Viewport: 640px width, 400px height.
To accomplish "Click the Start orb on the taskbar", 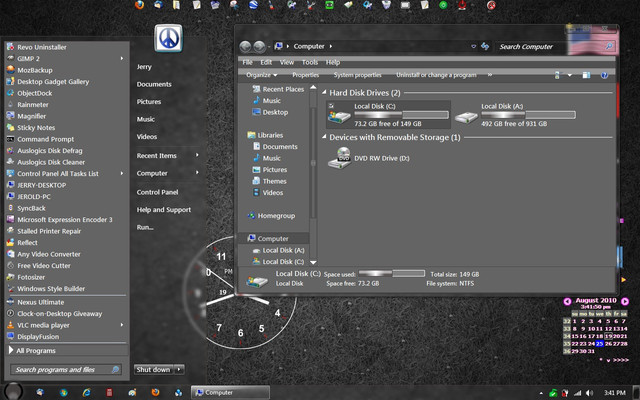I will [13, 391].
